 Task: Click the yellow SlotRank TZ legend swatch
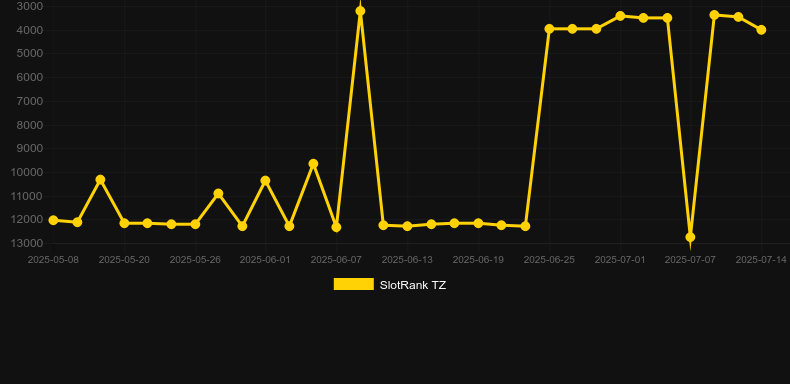pos(354,284)
